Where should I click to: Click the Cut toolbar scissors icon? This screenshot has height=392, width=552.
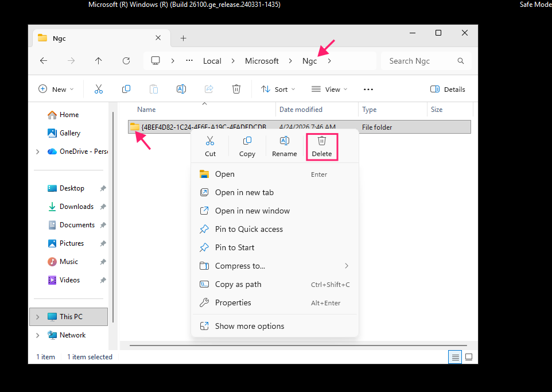99,89
